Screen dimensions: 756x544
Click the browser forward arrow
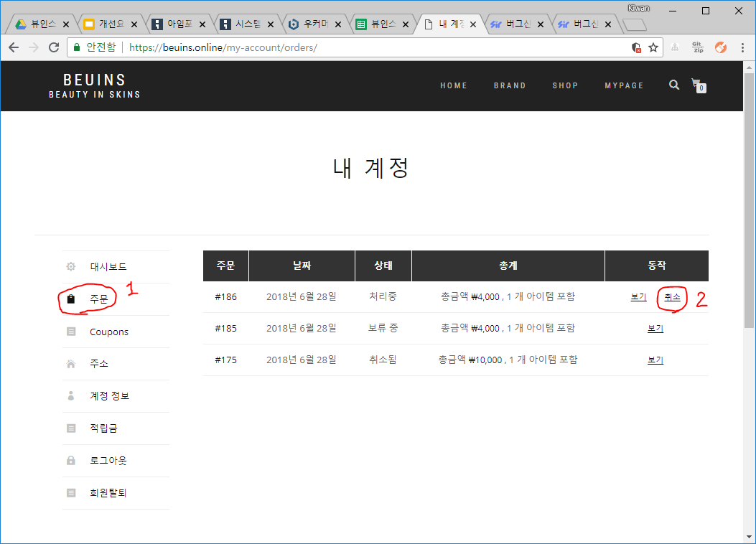pyautogui.click(x=33, y=47)
